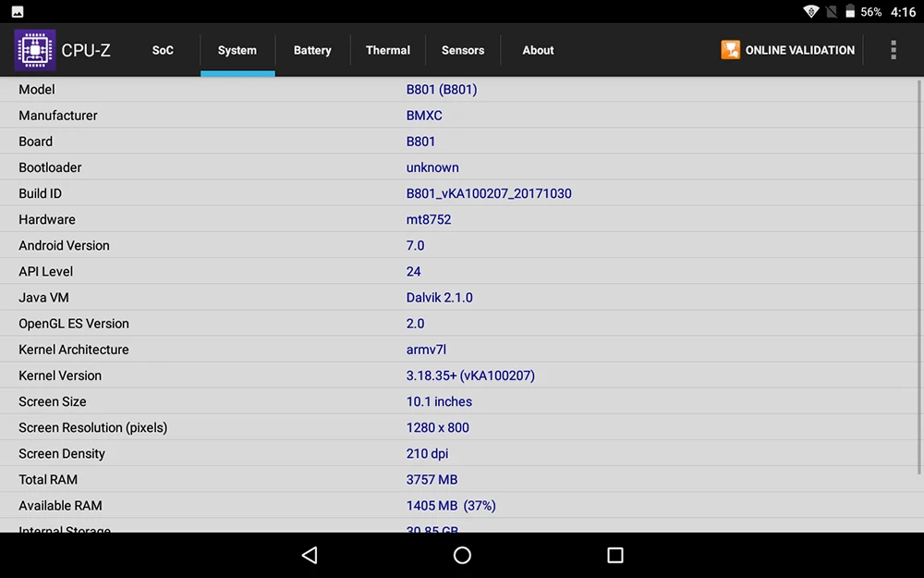Select the Screen Density label
This screenshot has height=578, width=924.
(62, 453)
